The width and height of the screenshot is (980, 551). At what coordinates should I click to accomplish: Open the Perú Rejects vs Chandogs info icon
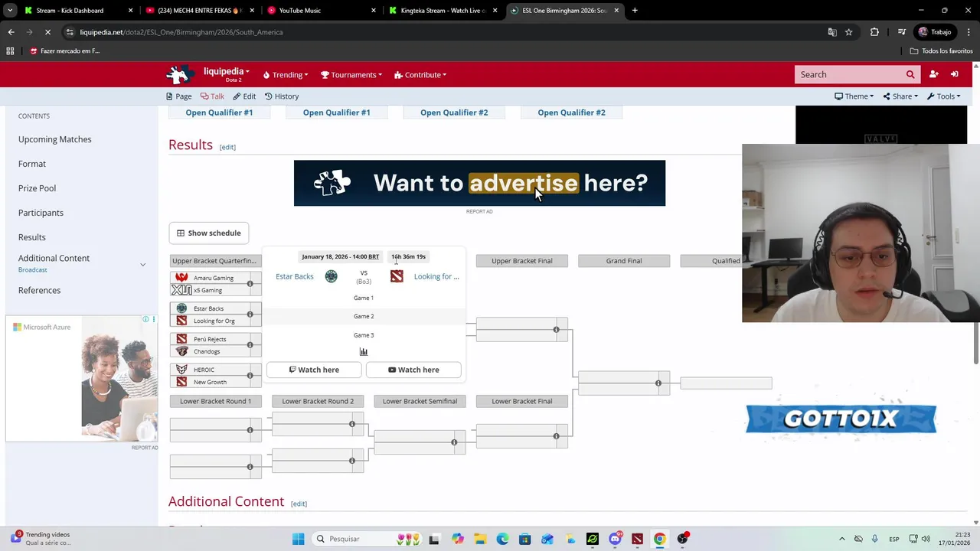(250, 345)
